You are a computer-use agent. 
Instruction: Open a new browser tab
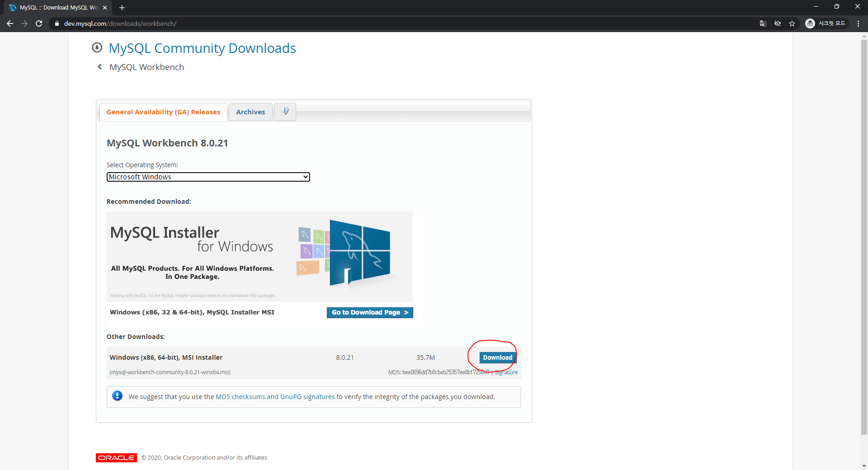[x=122, y=8]
